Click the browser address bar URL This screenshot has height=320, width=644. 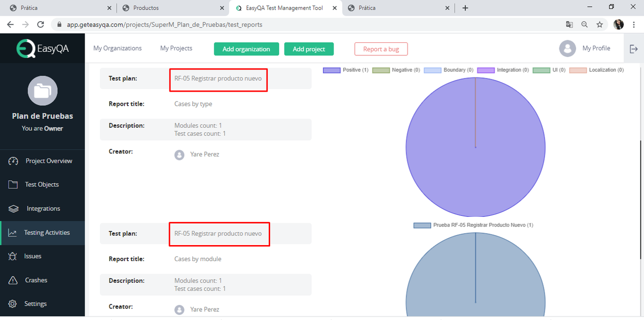[165, 24]
